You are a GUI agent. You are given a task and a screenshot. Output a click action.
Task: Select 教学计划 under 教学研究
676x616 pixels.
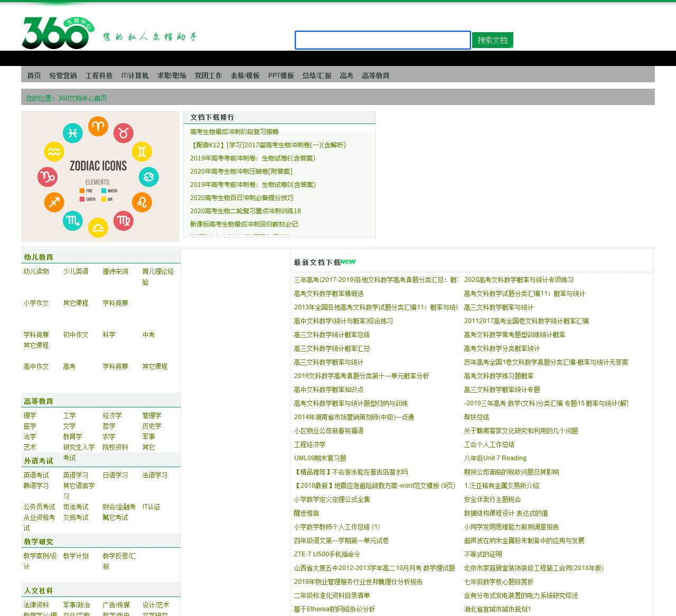76,556
